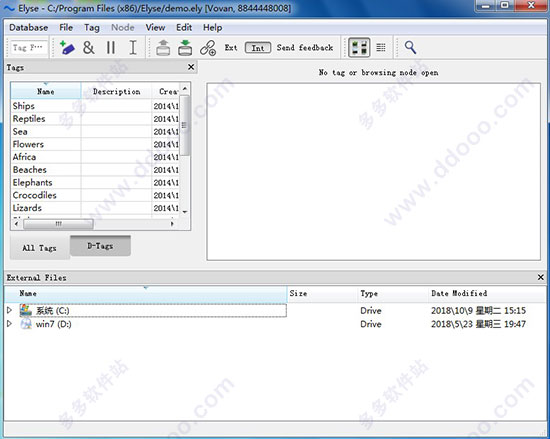Switch to the D-Tags tab
The width and height of the screenshot is (550, 439).
100,246
